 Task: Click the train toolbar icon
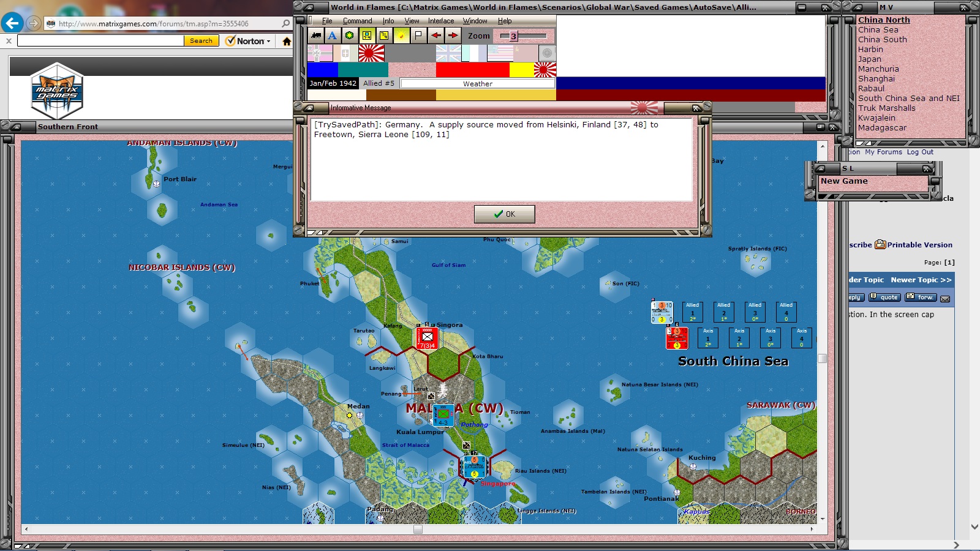315,36
